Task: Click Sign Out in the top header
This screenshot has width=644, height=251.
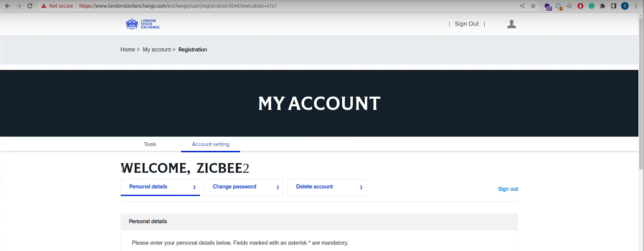Action: [466, 24]
